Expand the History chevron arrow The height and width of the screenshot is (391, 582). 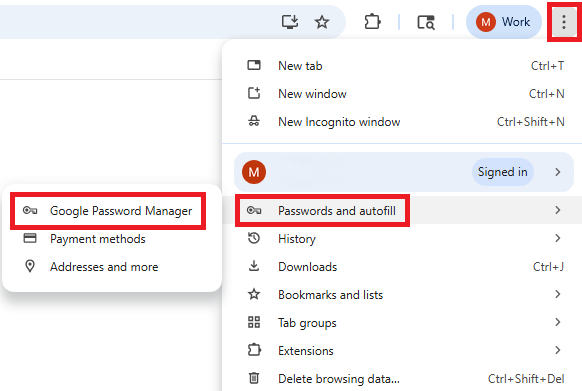point(558,238)
